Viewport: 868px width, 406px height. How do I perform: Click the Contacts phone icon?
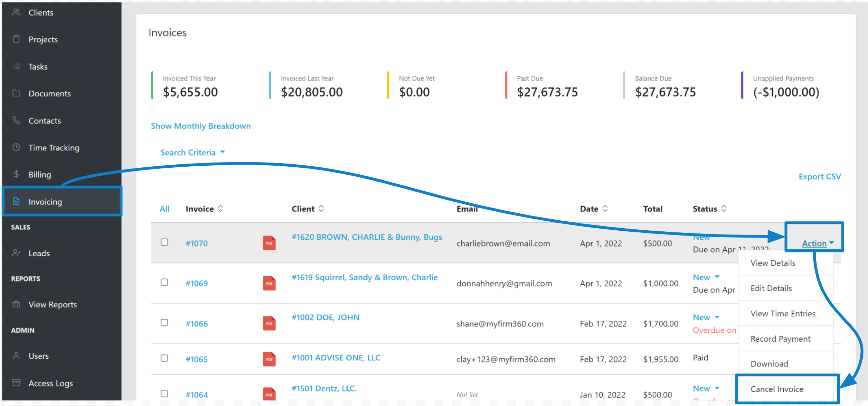click(16, 120)
